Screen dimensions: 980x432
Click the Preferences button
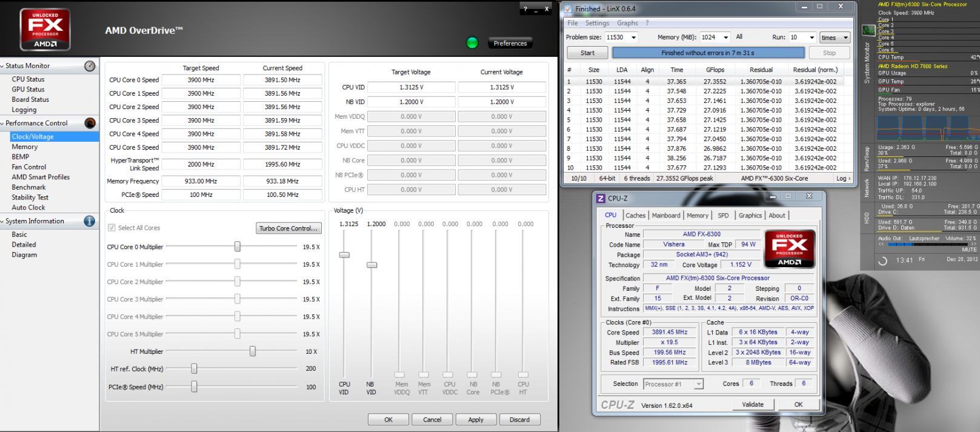click(510, 43)
